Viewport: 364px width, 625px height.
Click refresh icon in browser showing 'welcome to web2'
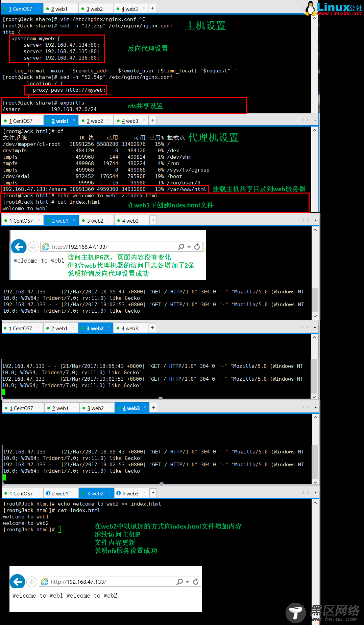(196, 582)
